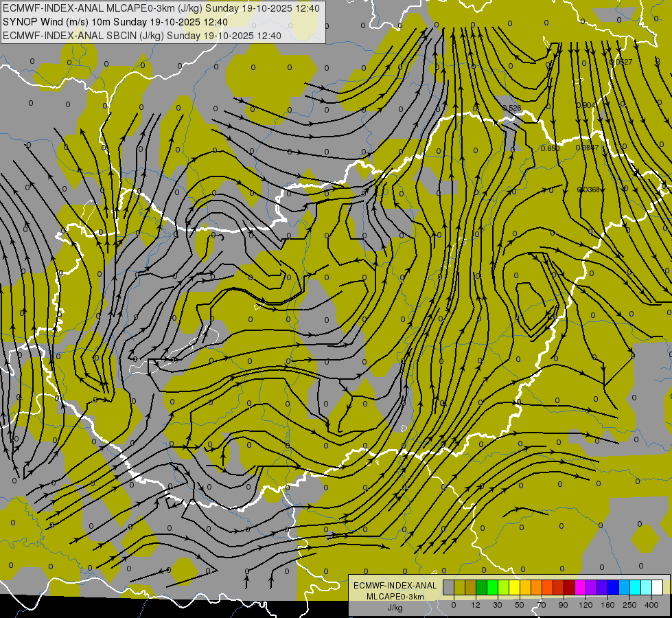The width and height of the screenshot is (672, 618).
Task: Click the ECMWF-INDEX-ANAL MLCAPE0-3km header line
Action: 161,8
